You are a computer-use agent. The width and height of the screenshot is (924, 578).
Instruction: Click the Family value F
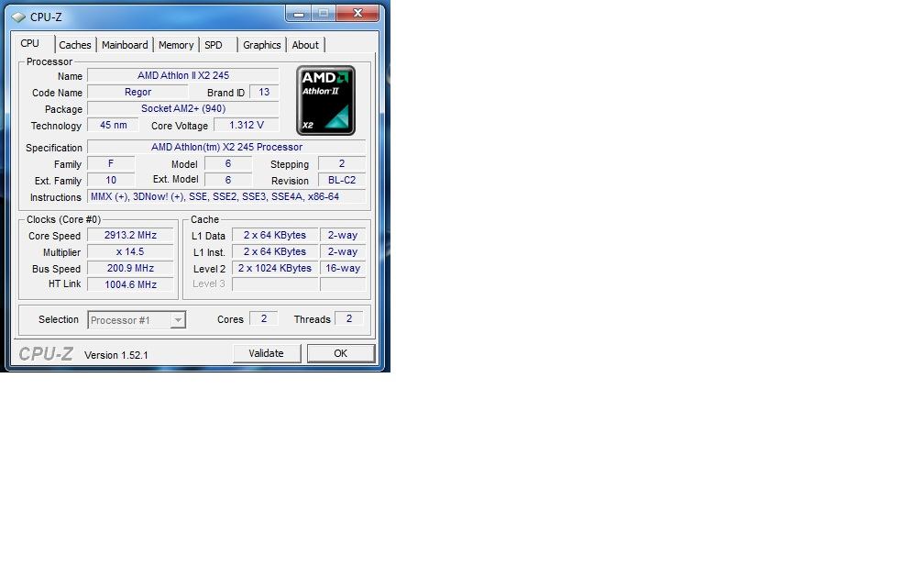click(x=111, y=163)
